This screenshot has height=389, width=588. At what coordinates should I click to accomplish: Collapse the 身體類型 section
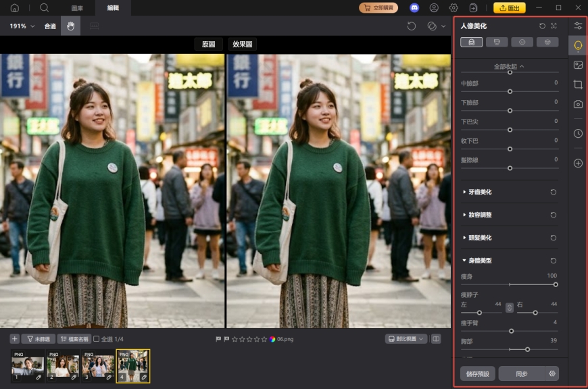tap(481, 260)
